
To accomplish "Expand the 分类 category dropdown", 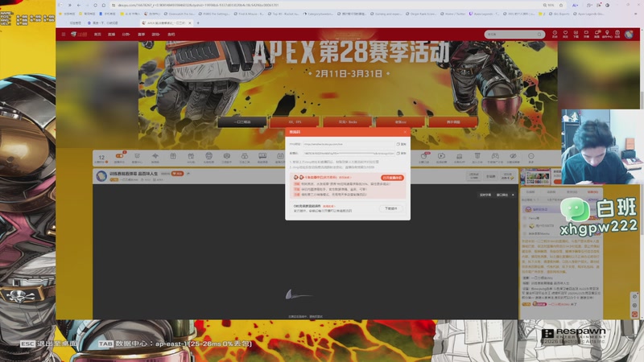I will coord(126,35).
